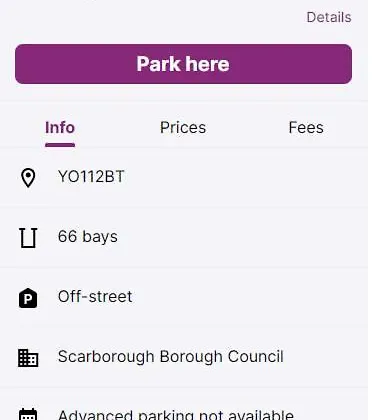Viewport: 374px width, 420px height.
Task: Click Scarborough Borough Council operator name
Action: (x=171, y=357)
